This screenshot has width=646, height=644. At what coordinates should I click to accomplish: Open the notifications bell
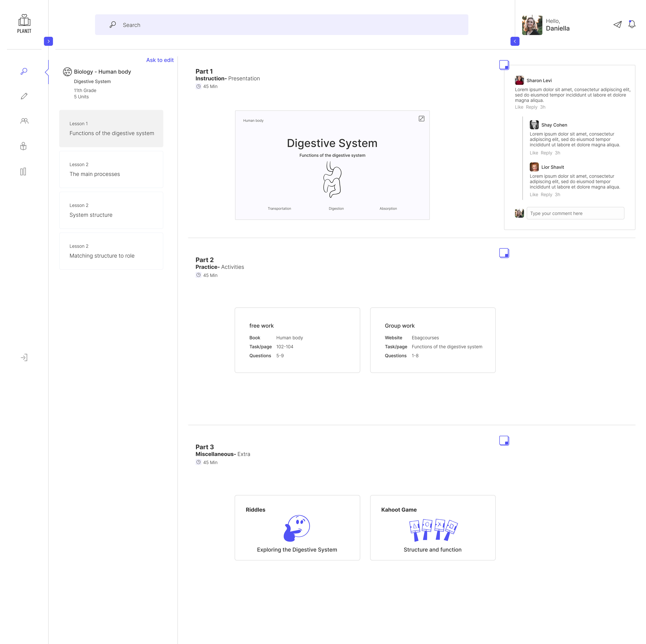pyautogui.click(x=632, y=24)
